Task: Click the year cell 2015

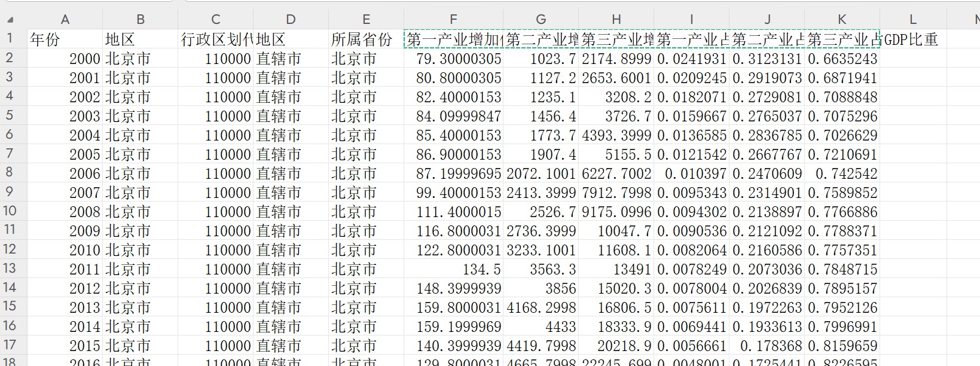Action: pyautogui.click(x=65, y=346)
